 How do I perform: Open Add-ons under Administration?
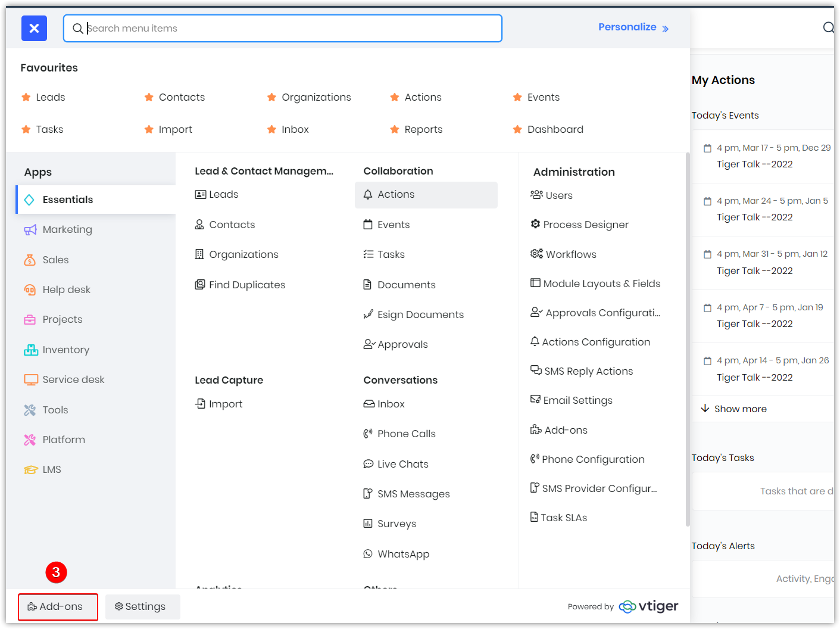558,430
